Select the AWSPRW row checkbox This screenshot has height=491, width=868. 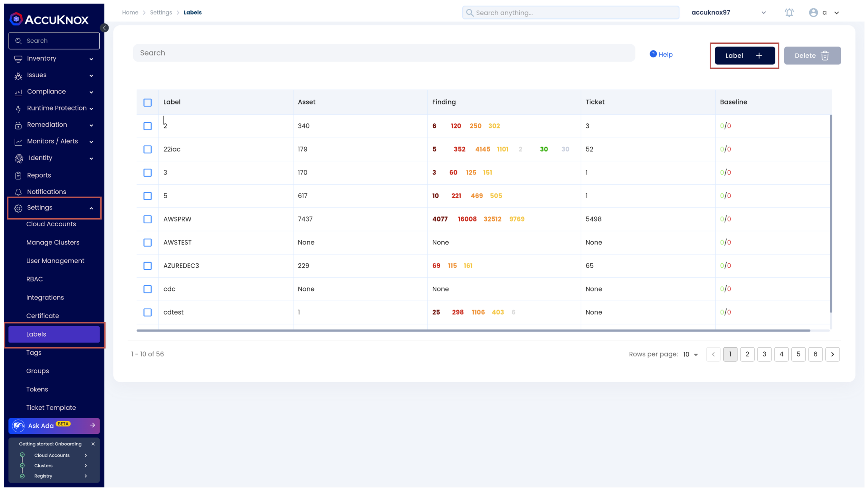(x=147, y=220)
